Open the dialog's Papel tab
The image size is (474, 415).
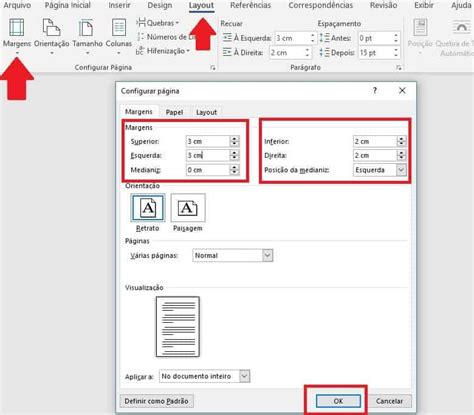tap(174, 112)
